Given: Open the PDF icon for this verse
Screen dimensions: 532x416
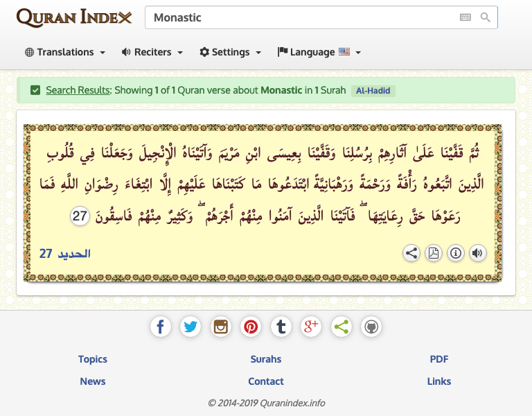Looking at the screenshot, I should [x=434, y=253].
